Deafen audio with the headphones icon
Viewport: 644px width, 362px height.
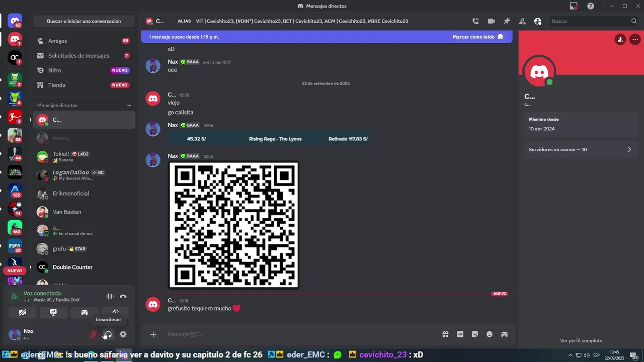[108, 334]
